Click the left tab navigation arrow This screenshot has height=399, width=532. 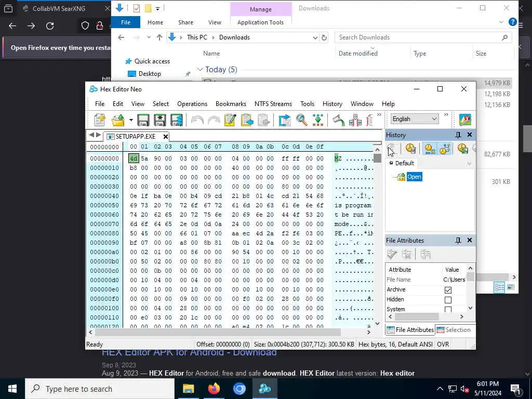click(91, 135)
